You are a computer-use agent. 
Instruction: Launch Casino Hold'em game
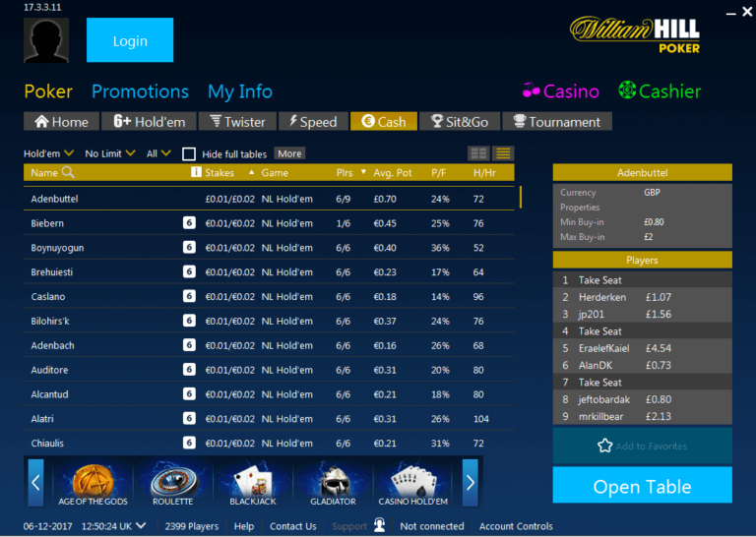coord(413,483)
